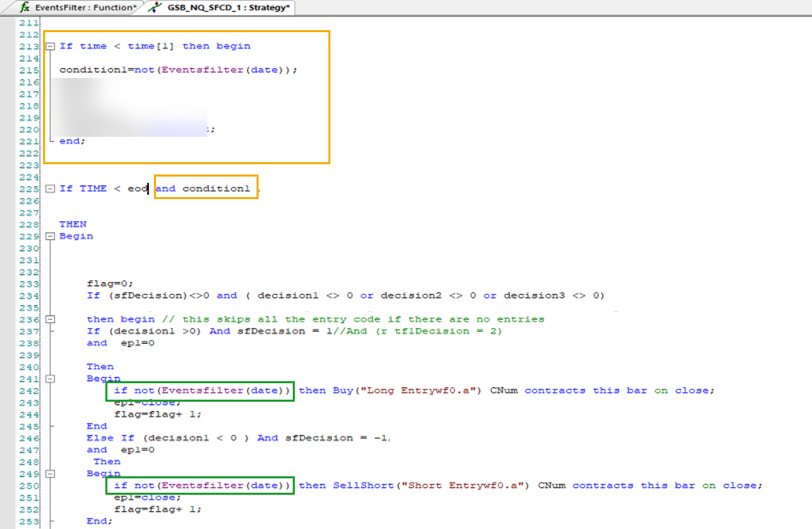This screenshot has height=529, width=812.
Task: Place cursor in the condition1=not(Eventsfilter(date)) line
Action: pyautogui.click(x=178, y=70)
